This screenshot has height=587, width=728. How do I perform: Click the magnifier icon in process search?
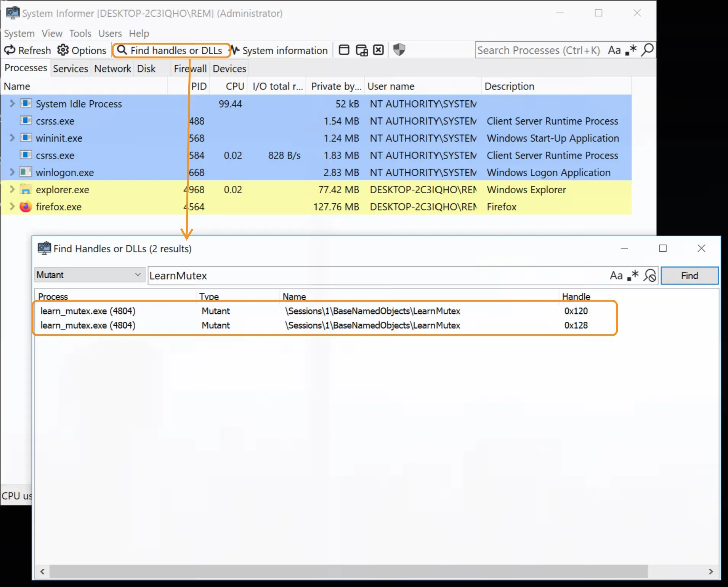coord(647,50)
